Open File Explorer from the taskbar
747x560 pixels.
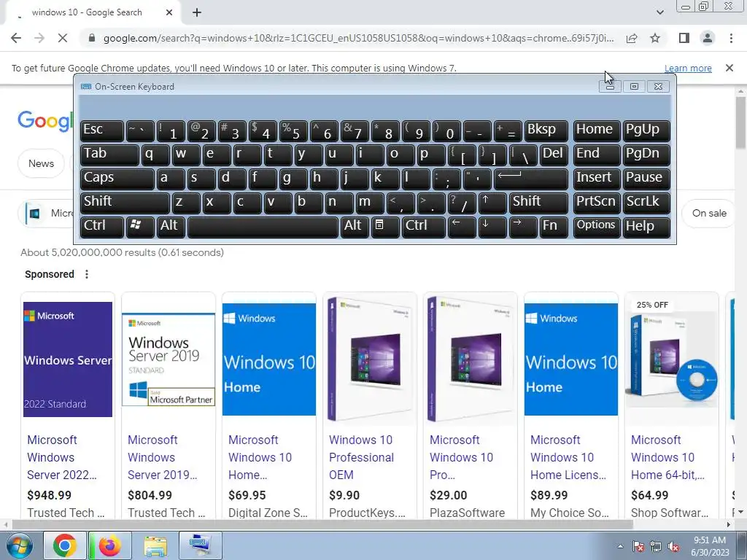155,545
